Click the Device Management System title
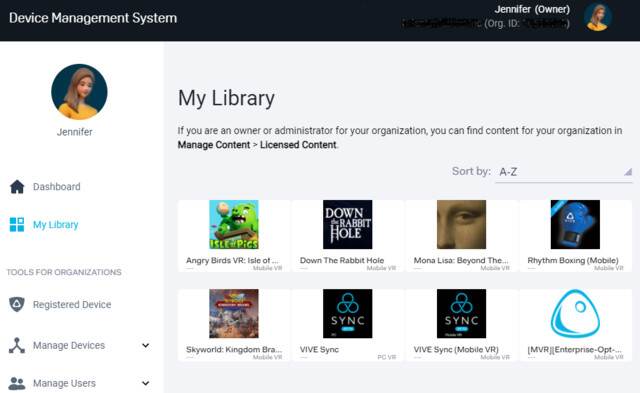This screenshot has width=640, height=393. [93, 18]
